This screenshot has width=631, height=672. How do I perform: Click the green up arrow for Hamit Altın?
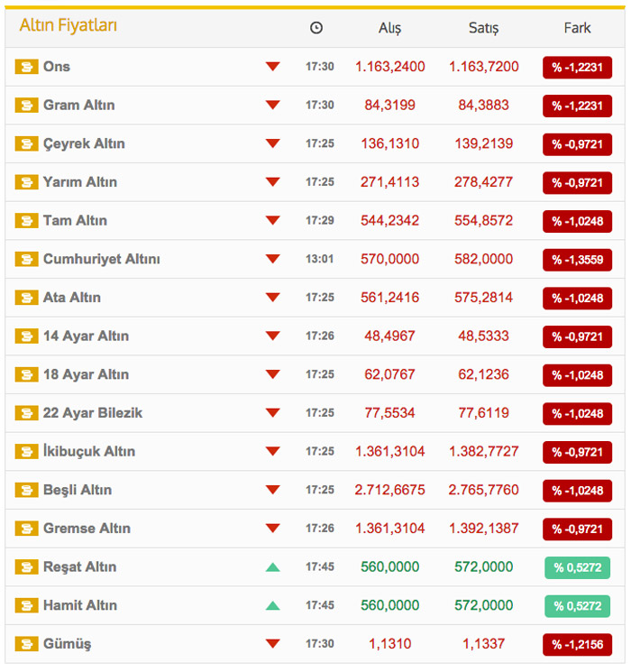[273, 605]
